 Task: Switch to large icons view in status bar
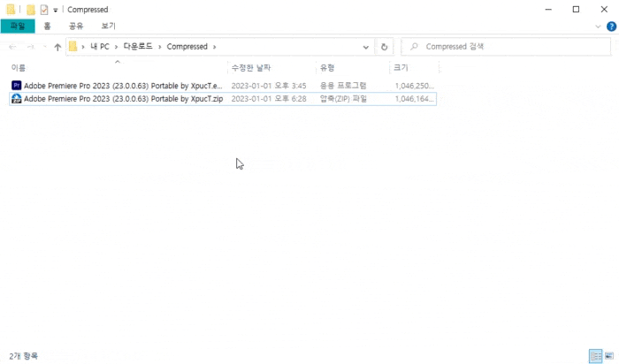[x=609, y=356]
